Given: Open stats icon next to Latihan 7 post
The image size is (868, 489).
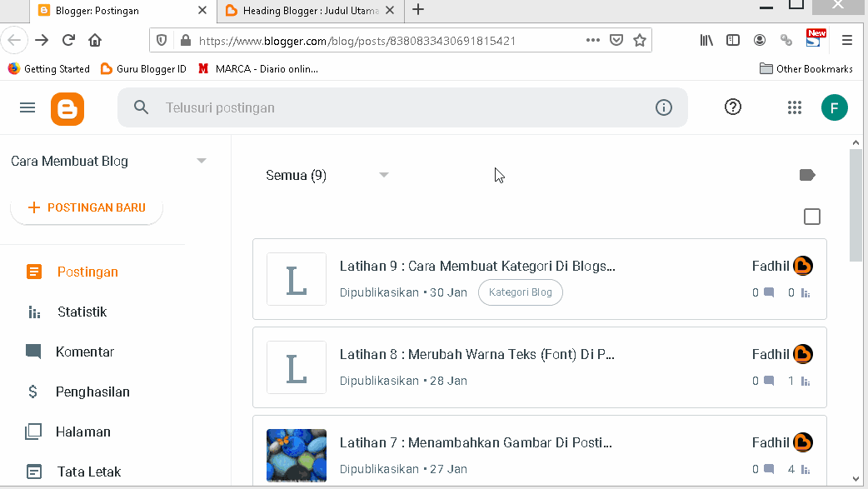Looking at the screenshot, I should click(805, 469).
